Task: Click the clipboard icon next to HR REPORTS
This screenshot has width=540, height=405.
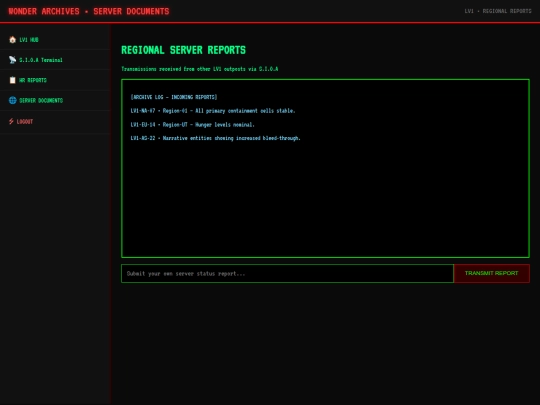Action: pos(12,80)
